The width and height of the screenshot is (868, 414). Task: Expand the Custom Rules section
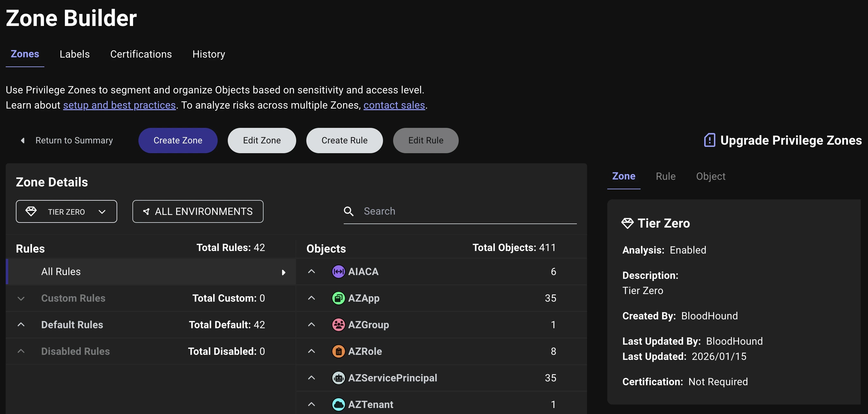pos(21,298)
